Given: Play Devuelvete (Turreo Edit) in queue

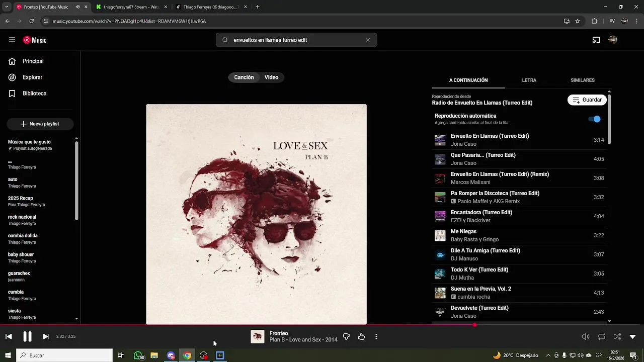Looking at the screenshot, I should pyautogui.click(x=519, y=312).
